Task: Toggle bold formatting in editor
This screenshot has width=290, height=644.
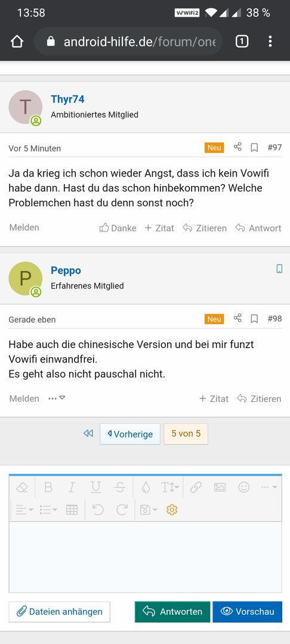Action: pos(48,487)
